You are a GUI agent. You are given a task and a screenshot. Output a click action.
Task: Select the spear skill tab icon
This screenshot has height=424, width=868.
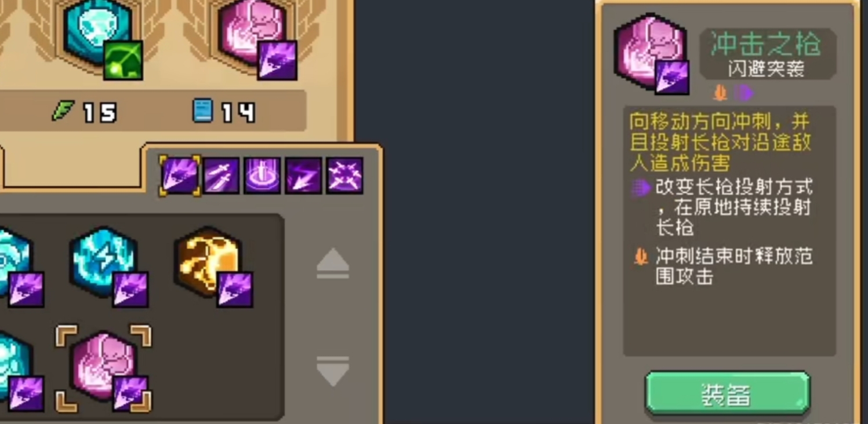[180, 176]
